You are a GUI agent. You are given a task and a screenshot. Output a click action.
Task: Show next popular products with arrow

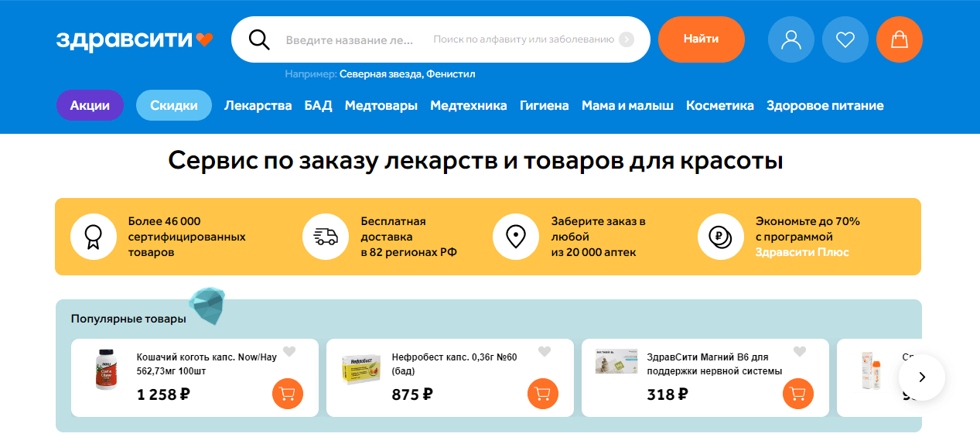coord(921,377)
